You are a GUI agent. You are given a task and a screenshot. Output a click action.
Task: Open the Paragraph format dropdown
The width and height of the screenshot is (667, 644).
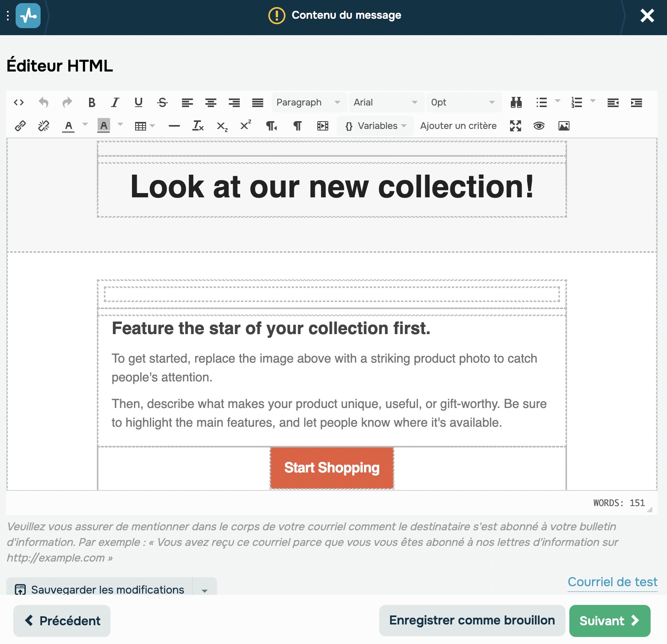pyautogui.click(x=309, y=102)
